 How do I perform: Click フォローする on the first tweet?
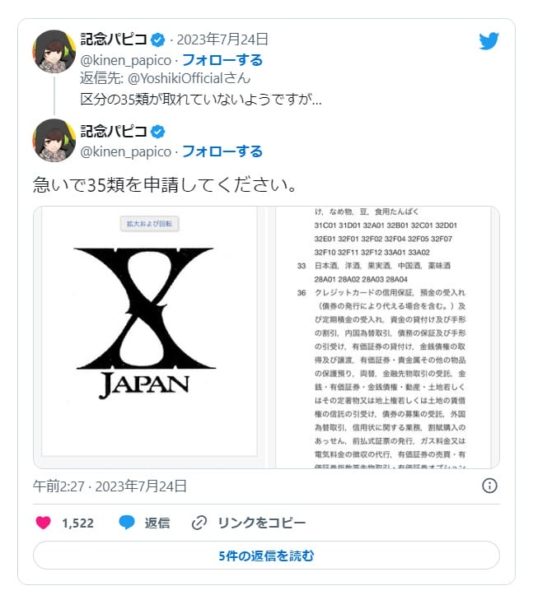(x=222, y=60)
